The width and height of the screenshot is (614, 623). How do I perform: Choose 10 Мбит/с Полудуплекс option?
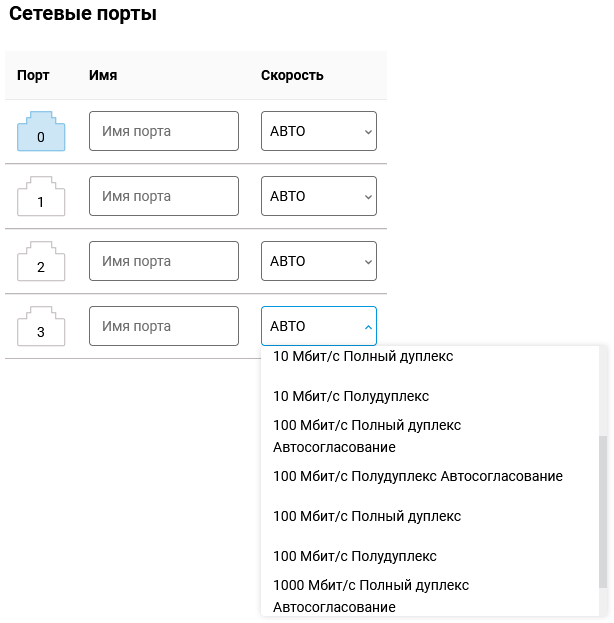(430, 396)
